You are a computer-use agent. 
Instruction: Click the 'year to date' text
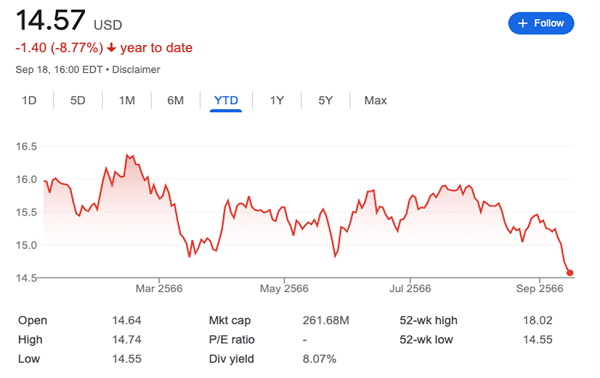156,48
